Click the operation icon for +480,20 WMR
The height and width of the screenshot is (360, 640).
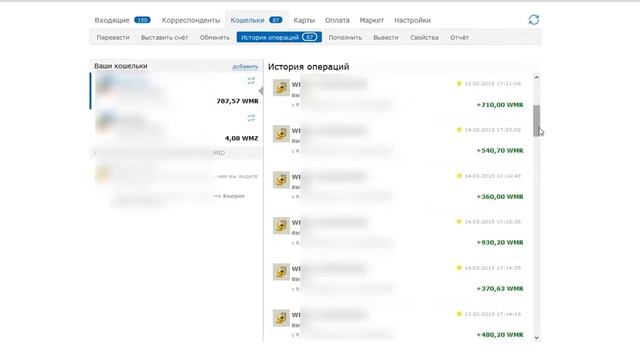pyautogui.click(x=281, y=318)
